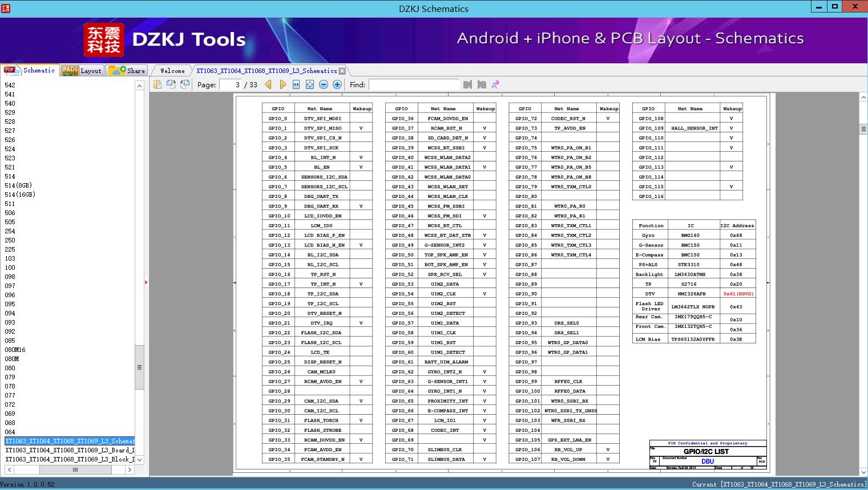Select the XT1063_XT1064_XT1068_XT1069_L3_Schematics document tab
This screenshot has width=868, height=490.
click(267, 71)
